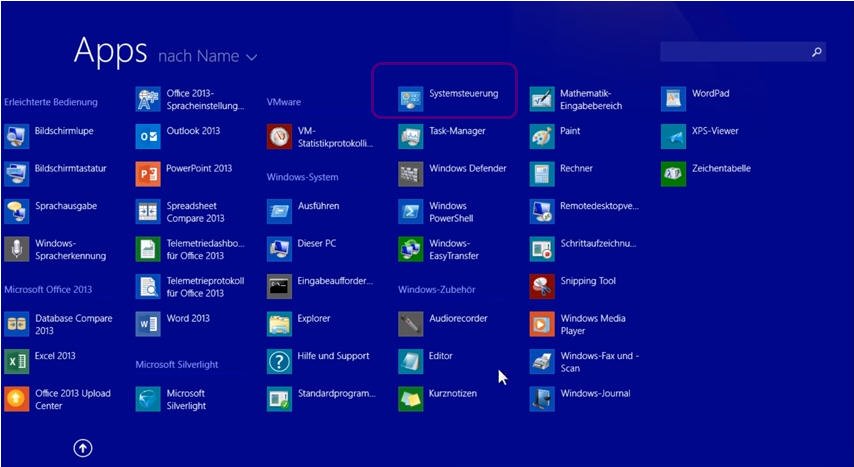The height and width of the screenshot is (467, 854).
Task: Open Telemetriedashboard für Office 2013 icon
Action: click(148, 249)
